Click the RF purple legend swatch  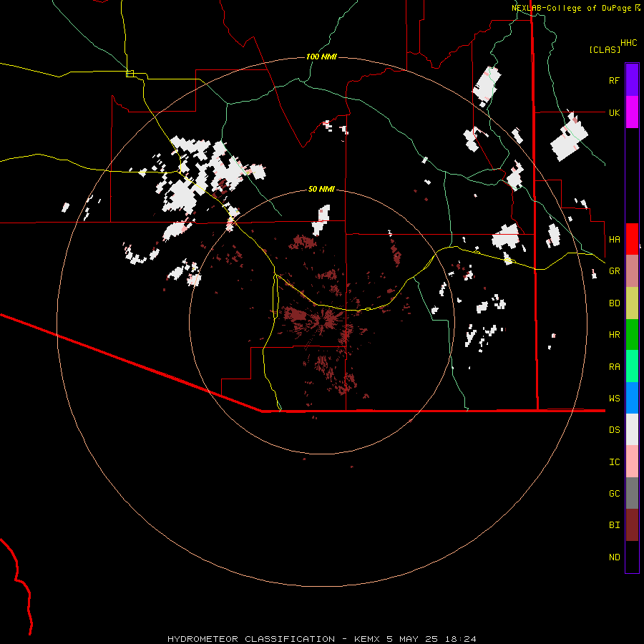(x=632, y=80)
